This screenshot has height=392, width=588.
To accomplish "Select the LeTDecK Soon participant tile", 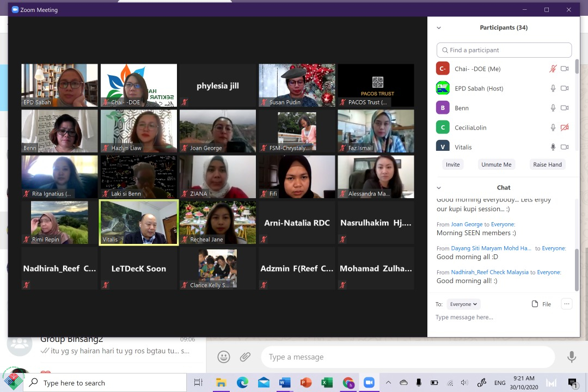I will 139,268.
